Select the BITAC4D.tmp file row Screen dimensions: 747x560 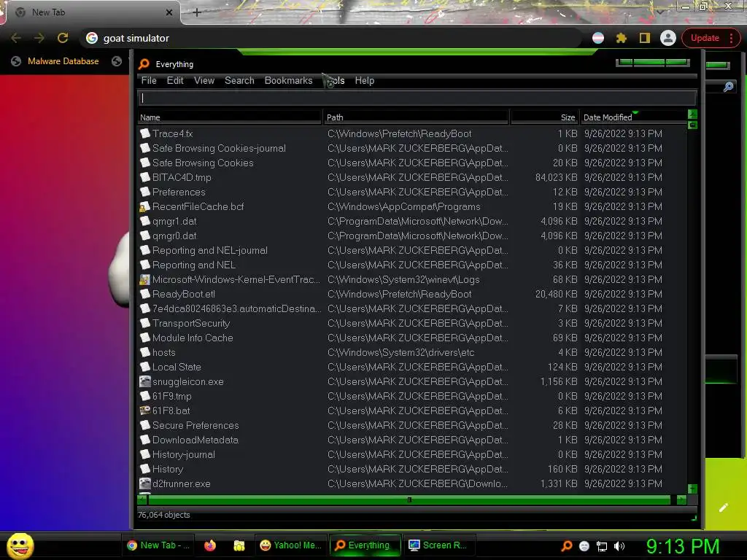pyautogui.click(x=412, y=177)
